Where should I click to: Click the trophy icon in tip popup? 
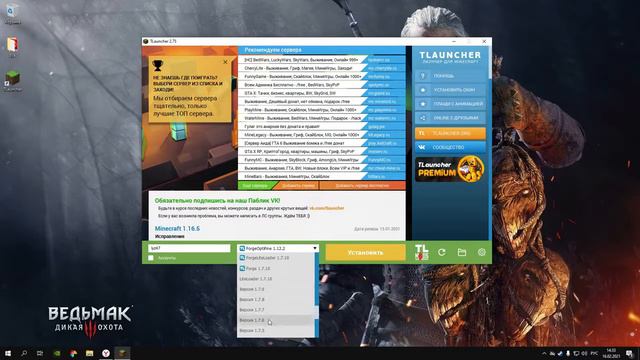click(158, 65)
